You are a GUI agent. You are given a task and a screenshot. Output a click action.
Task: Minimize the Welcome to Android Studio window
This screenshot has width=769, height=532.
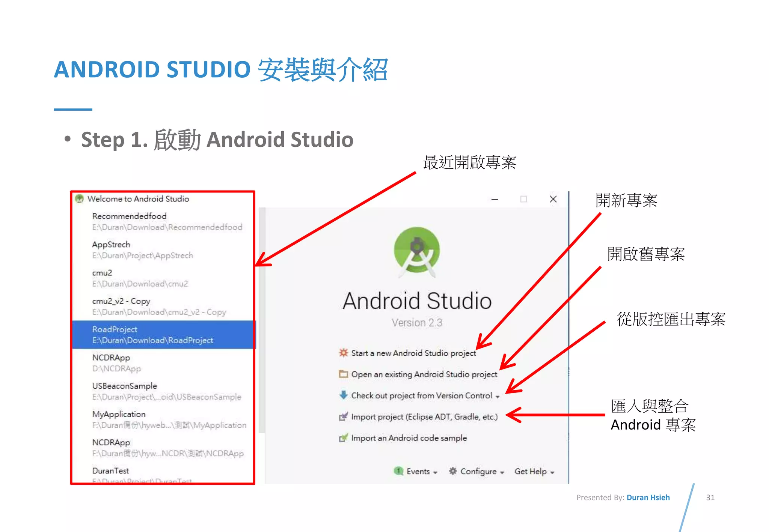495,199
